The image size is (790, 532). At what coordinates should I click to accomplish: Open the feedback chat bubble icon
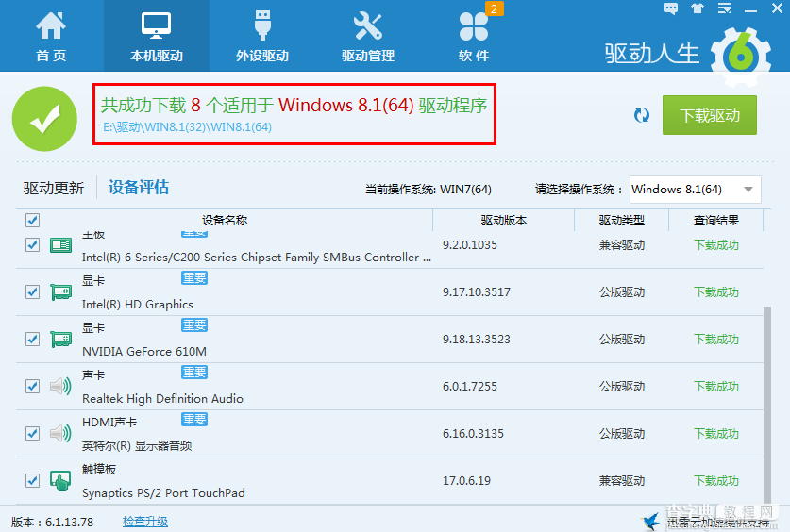670,8
